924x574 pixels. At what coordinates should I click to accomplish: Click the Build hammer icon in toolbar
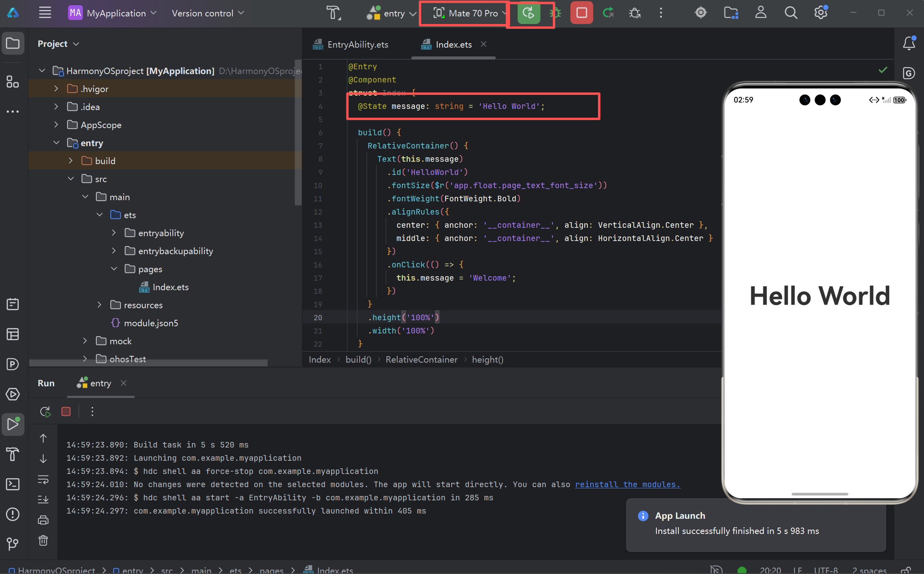coord(333,13)
